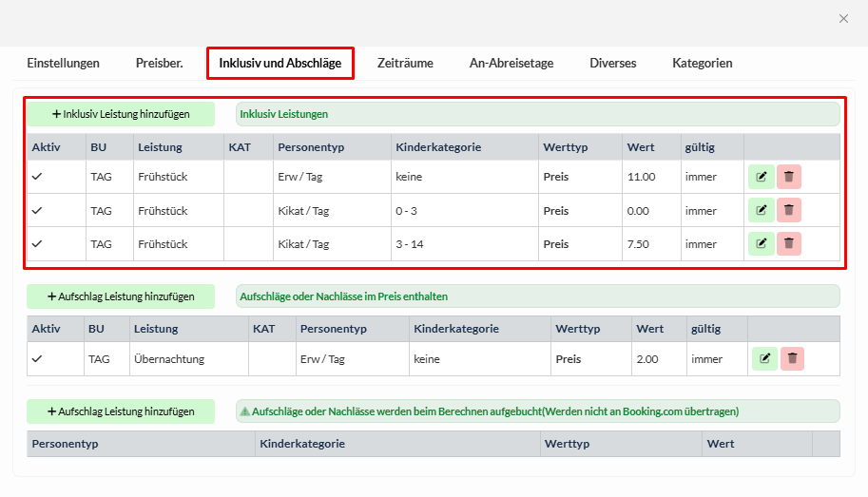Edit the Frühstück Kikat 0 - 3 row
Screen dimensions: 868x497
coord(762,210)
